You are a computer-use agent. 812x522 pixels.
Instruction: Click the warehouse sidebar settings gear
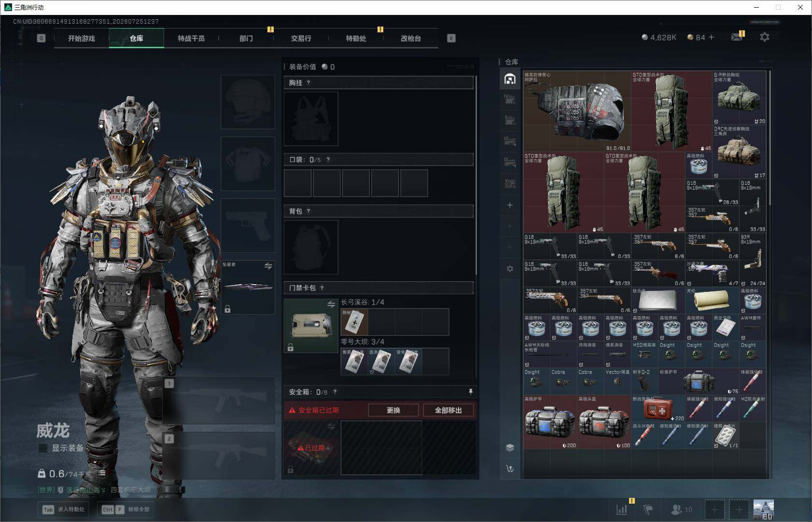click(x=510, y=269)
